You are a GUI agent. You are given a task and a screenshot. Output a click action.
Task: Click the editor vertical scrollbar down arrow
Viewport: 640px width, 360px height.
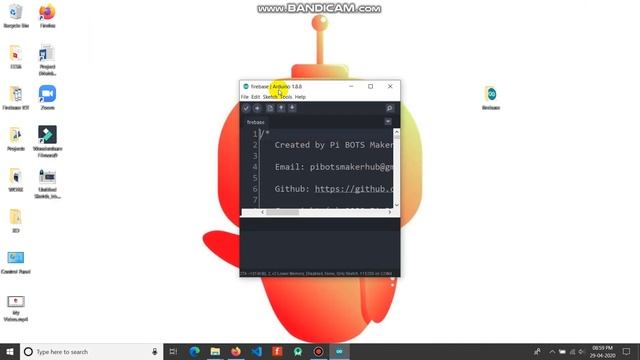point(396,205)
